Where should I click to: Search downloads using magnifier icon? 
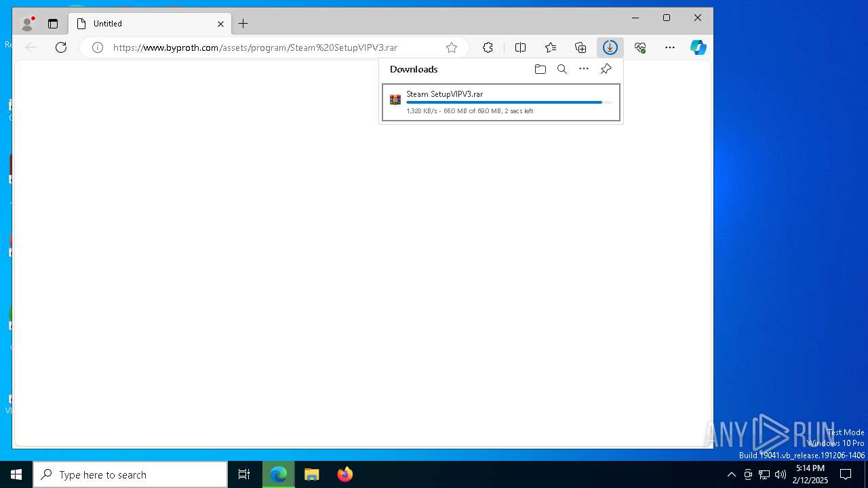tap(562, 69)
